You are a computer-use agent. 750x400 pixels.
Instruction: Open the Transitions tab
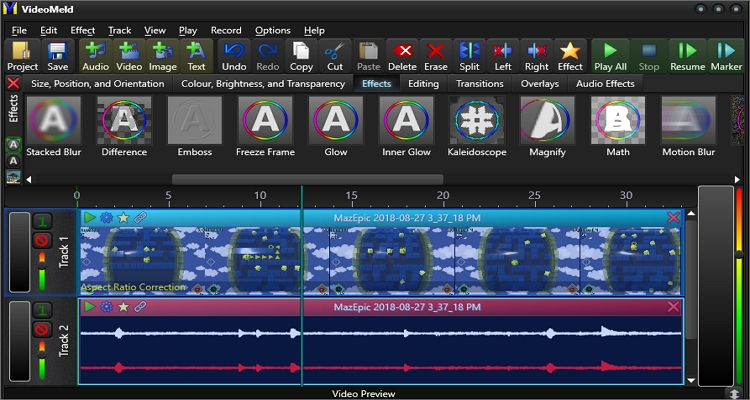pos(480,84)
